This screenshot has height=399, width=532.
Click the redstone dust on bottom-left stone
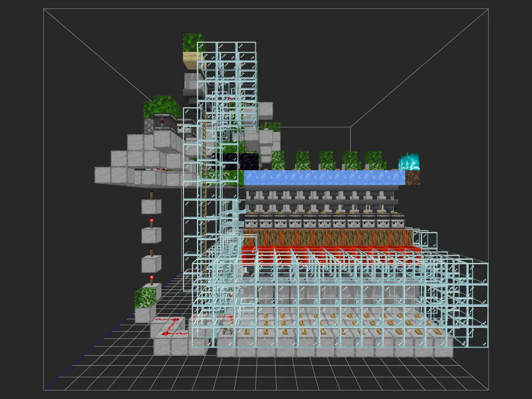coord(168,326)
